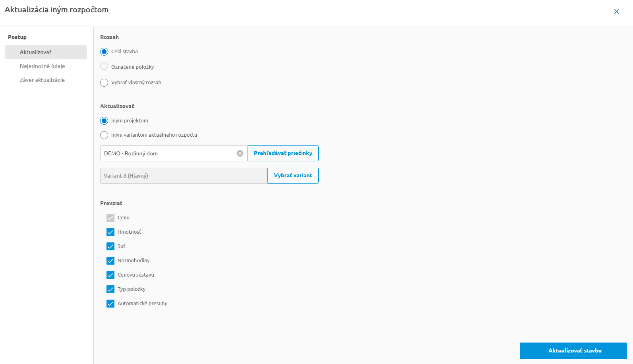Click the Prevziať section heading
This screenshot has width=633, height=364.
[111, 203]
